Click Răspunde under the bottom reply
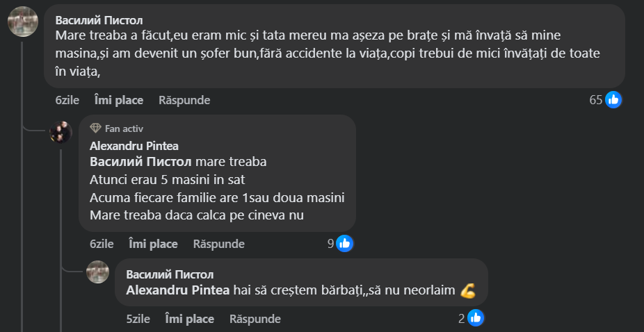Viewport: 644px width, 332px height. 255,319
